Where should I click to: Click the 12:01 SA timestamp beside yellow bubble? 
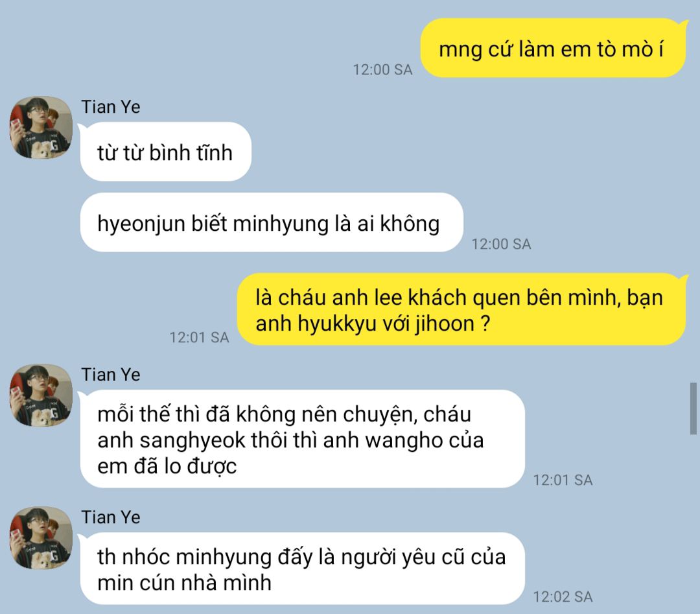[199, 338]
